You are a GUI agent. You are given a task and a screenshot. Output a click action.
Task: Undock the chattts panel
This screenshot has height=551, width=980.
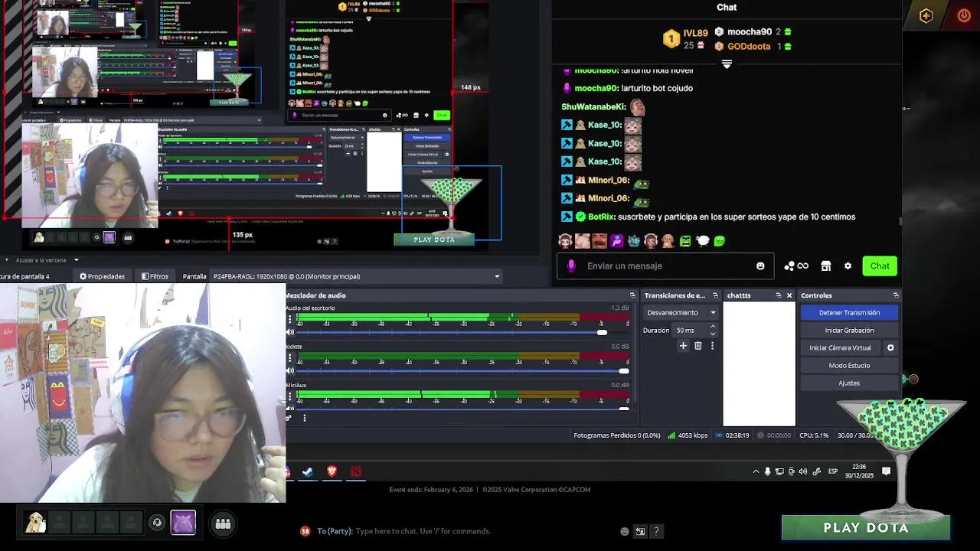click(x=778, y=295)
